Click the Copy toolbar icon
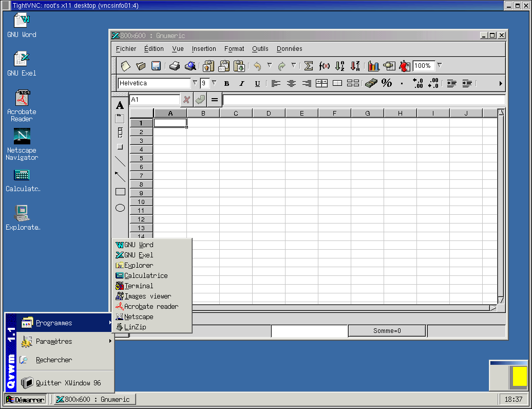This screenshot has height=409, width=532. tap(224, 66)
